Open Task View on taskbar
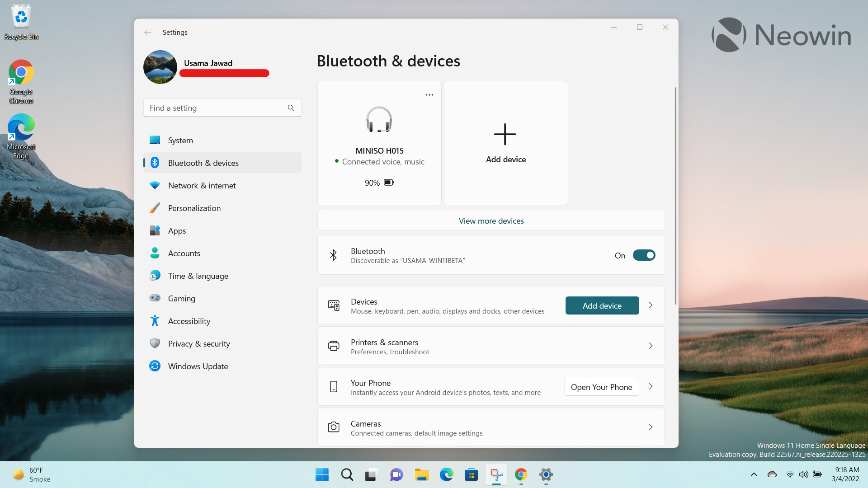The width and height of the screenshot is (868, 488). (x=371, y=474)
